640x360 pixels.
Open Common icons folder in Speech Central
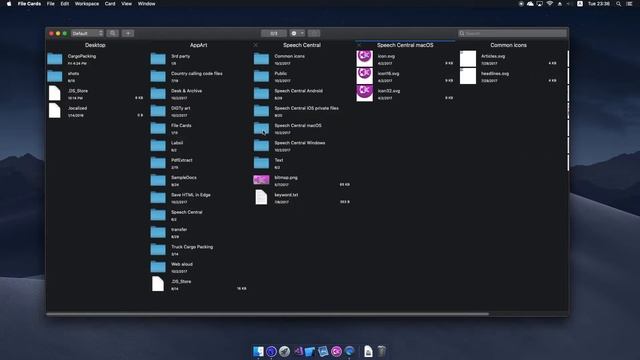pyautogui.click(x=261, y=59)
